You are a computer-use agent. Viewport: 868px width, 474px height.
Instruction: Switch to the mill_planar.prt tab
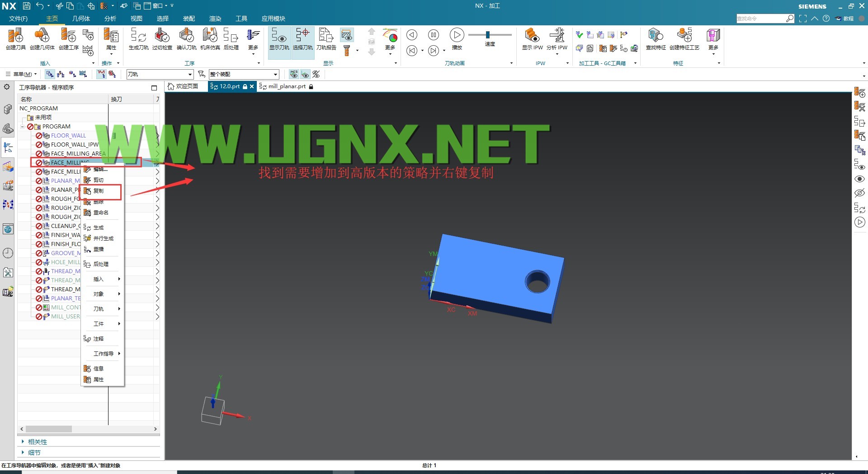(x=287, y=86)
